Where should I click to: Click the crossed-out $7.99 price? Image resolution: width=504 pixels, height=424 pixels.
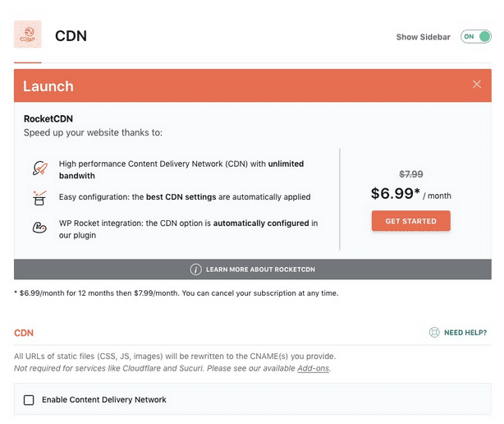coord(410,174)
